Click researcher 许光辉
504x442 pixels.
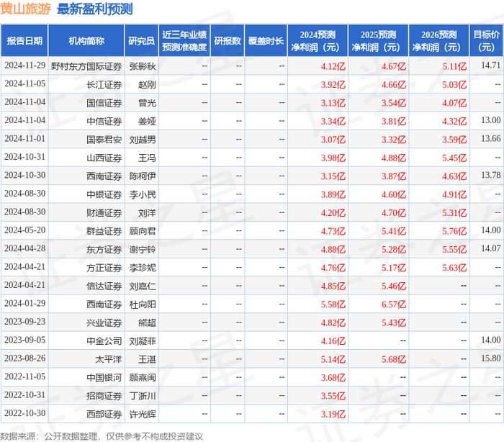(143, 415)
